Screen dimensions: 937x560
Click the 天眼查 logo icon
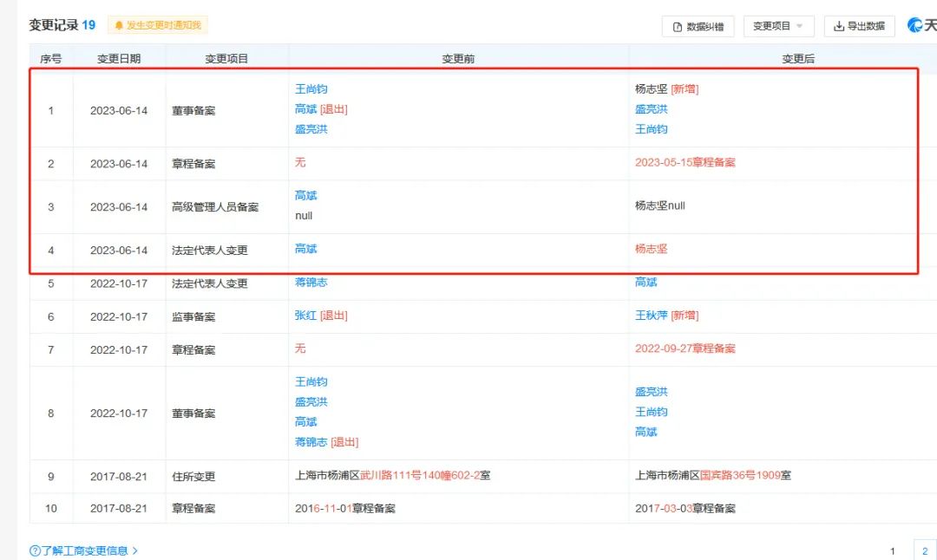point(914,25)
